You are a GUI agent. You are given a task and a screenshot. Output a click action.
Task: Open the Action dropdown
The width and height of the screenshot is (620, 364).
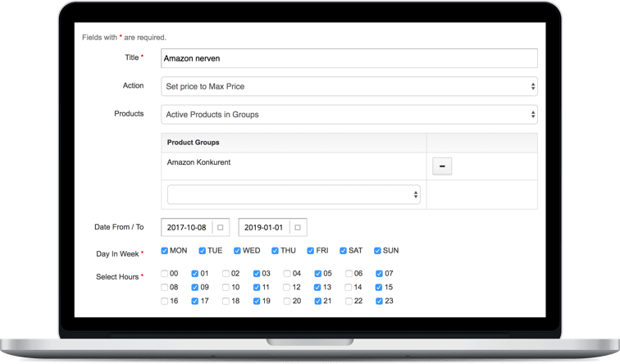click(349, 86)
